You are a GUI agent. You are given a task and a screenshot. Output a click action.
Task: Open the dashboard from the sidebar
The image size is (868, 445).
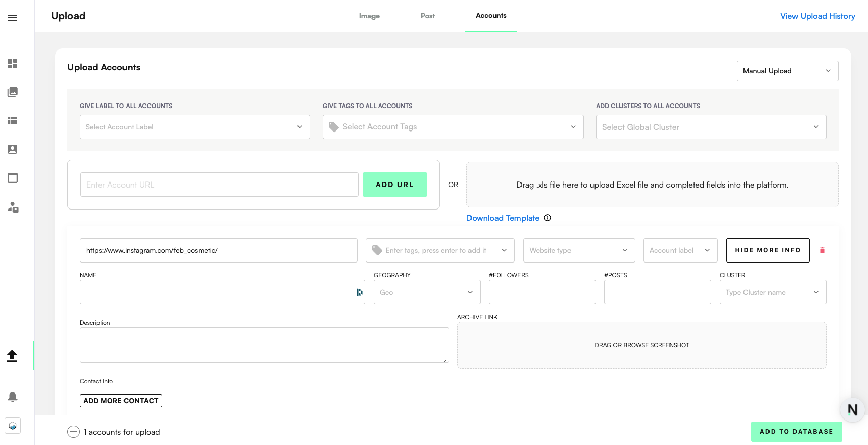coord(13,64)
